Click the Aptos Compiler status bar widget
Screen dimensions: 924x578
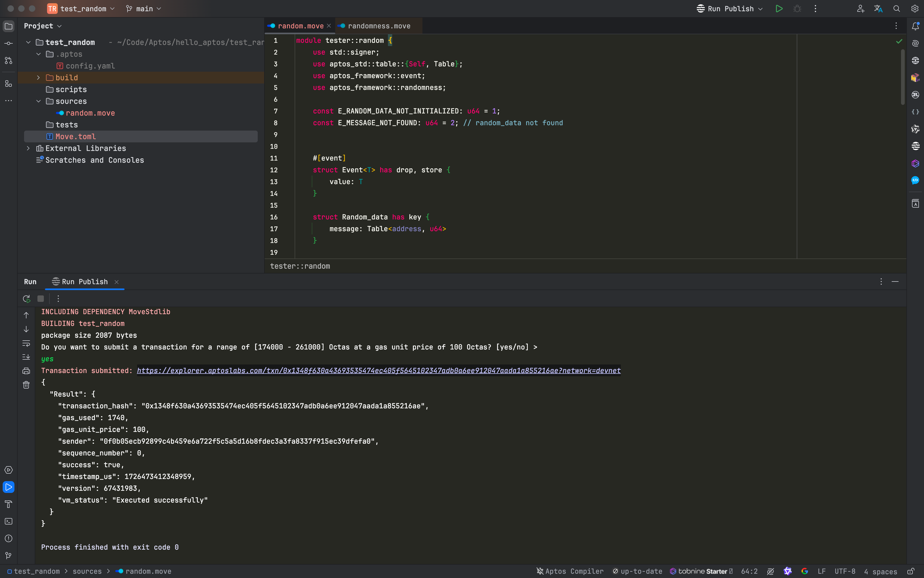pyautogui.click(x=570, y=572)
